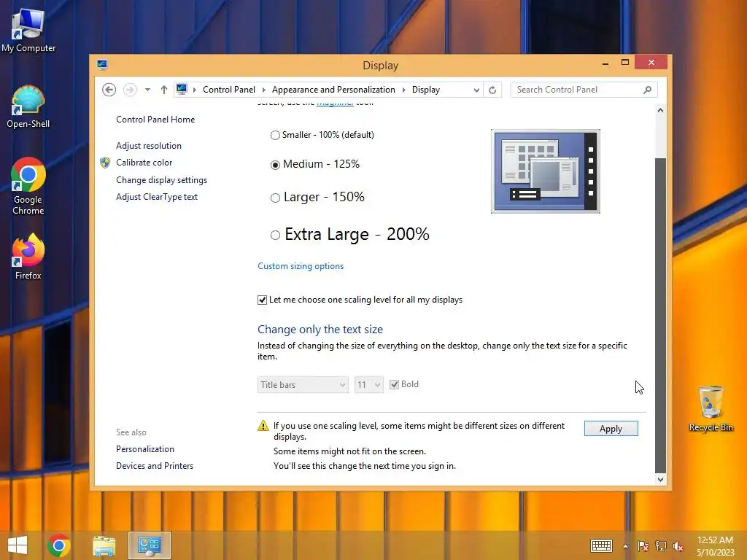The image size is (747, 560).
Task: Minimize the Display window
Action: 605,63
